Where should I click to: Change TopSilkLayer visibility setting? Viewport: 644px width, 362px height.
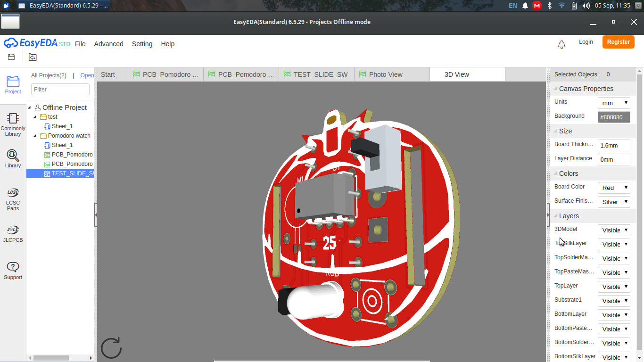[x=614, y=244]
